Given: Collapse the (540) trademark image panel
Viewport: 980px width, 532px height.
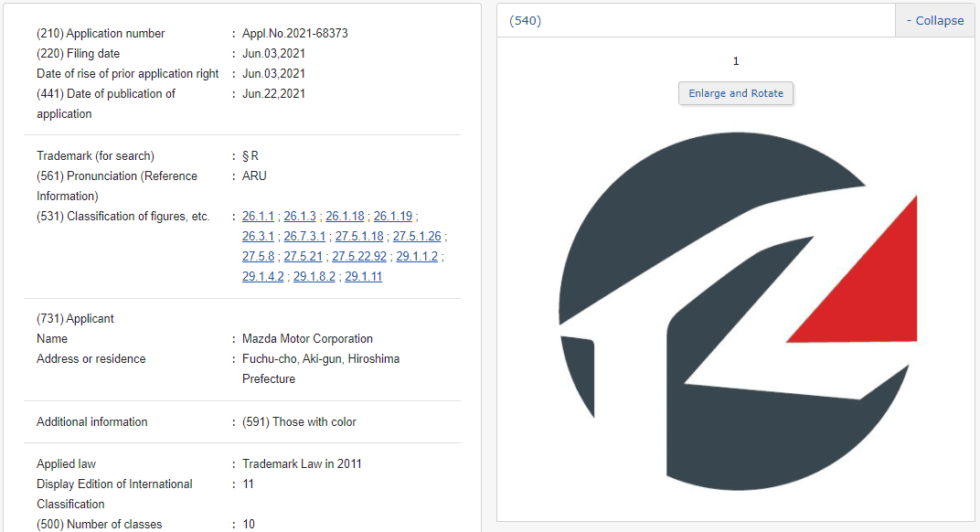Looking at the screenshot, I should [x=935, y=21].
